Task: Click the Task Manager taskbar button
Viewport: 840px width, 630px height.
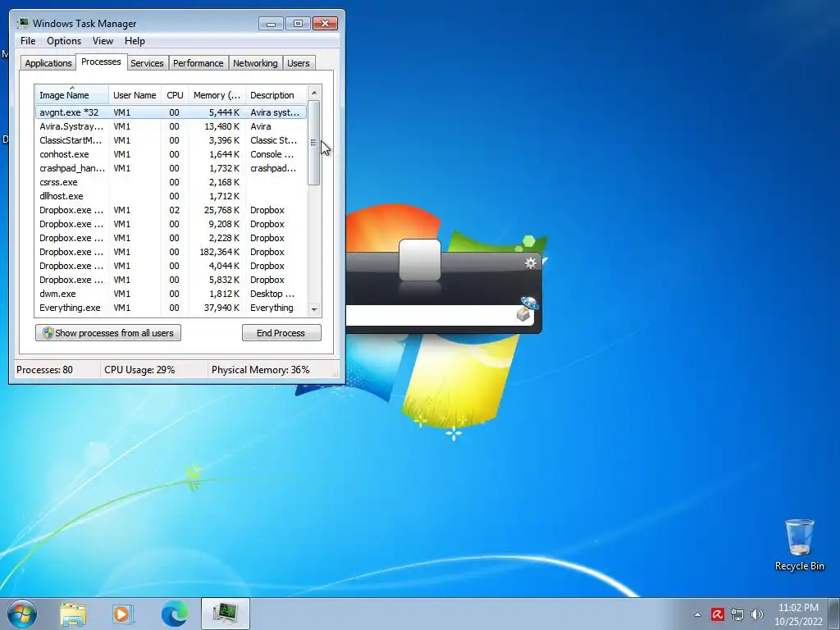Action: point(226,614)
